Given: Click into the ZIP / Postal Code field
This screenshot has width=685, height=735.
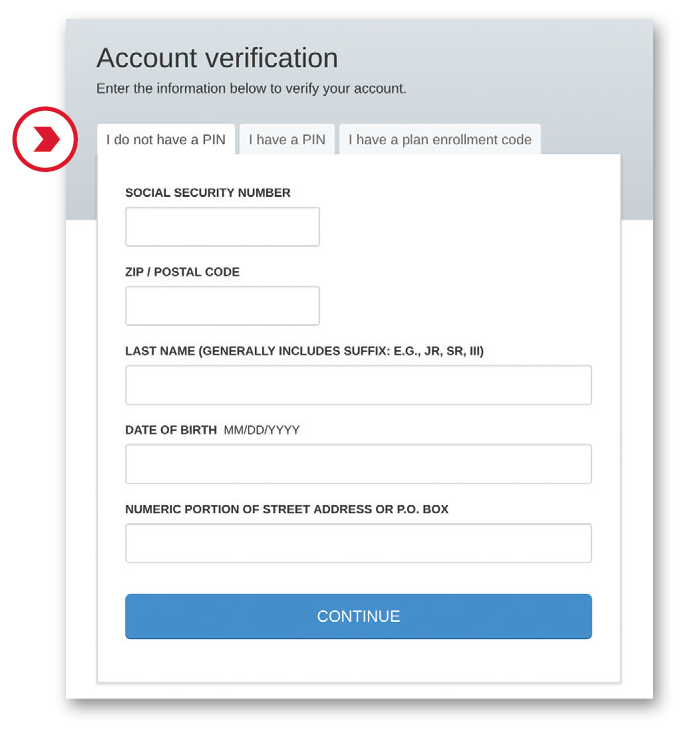Looking at the screenshot, I should (x=222, y=306).
